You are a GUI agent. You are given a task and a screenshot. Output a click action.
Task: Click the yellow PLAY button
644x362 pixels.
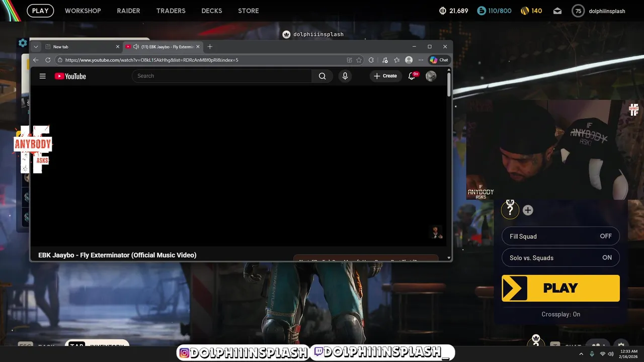coord(560,288)
